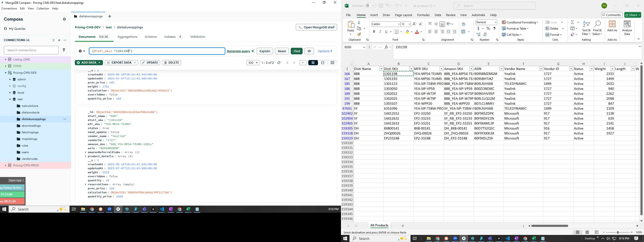Viewport: 644px width, 242px height.
Task: Open Sort & Filter in Excel
Action: click(586, 28)
